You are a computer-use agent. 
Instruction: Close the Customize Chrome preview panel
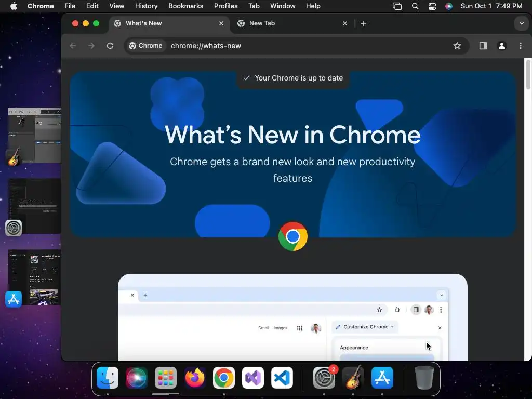click(440, 328)
